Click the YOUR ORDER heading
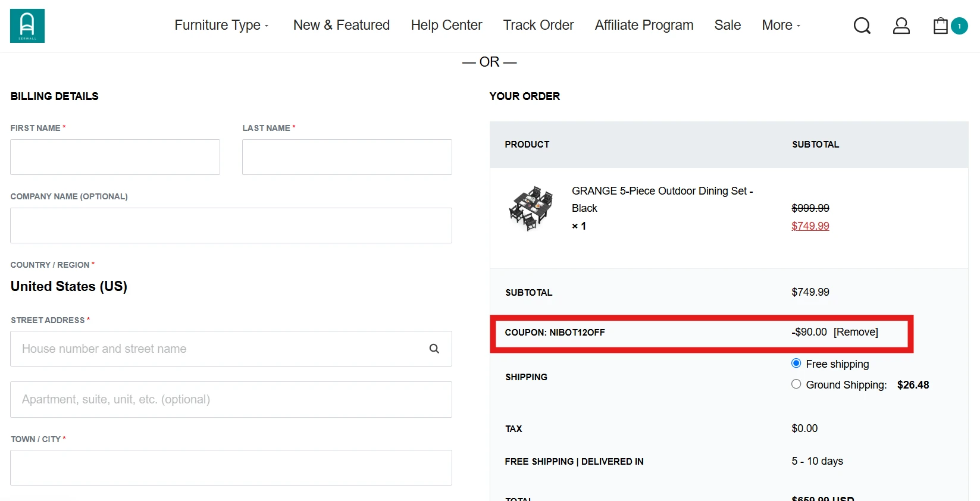 [525, 96]
